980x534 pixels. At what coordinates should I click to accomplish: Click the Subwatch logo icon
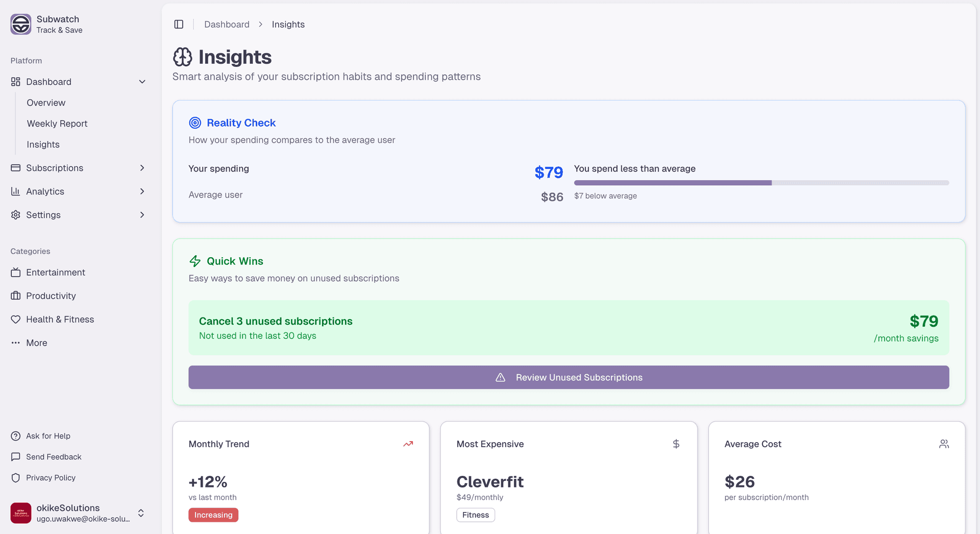(20, 24)
